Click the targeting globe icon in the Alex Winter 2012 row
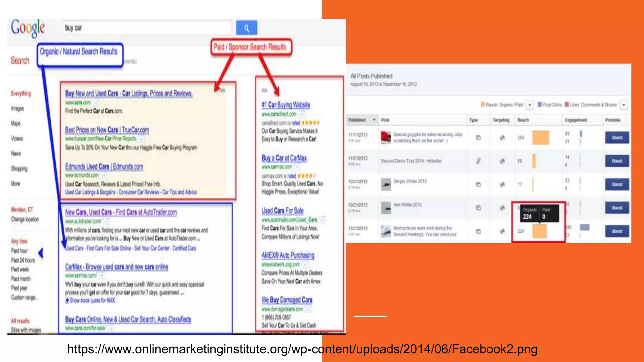 pos(502,208)
